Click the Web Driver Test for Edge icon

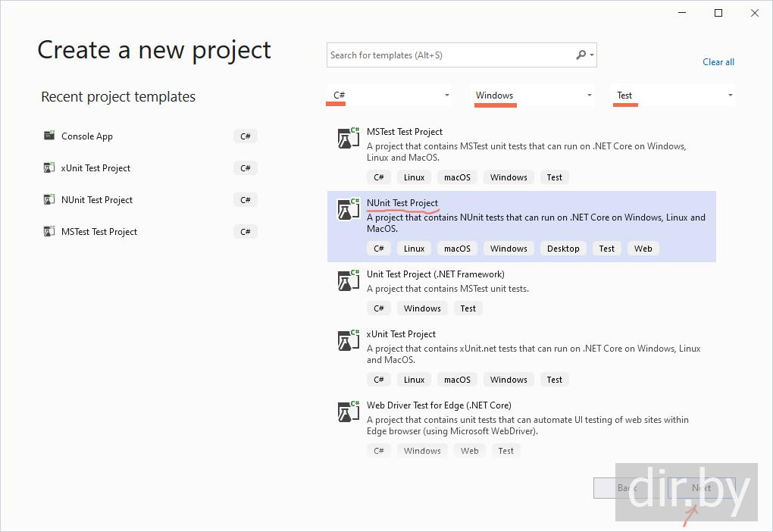click(x=349, y=412)
